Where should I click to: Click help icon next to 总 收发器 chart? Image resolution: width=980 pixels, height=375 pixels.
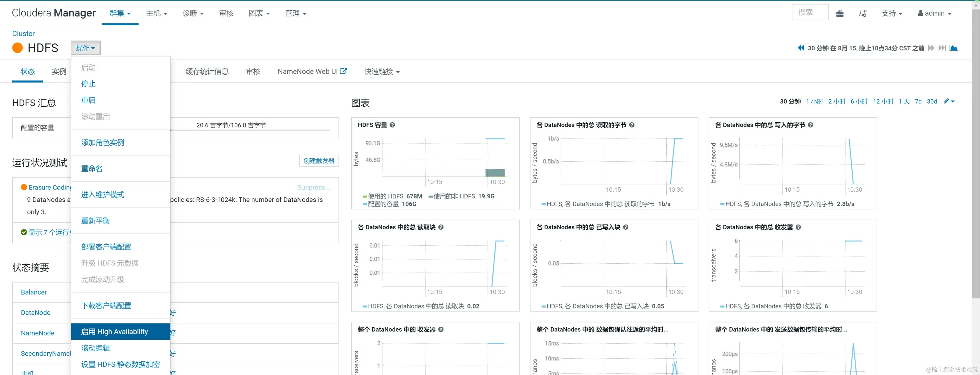tap(798, 227)
